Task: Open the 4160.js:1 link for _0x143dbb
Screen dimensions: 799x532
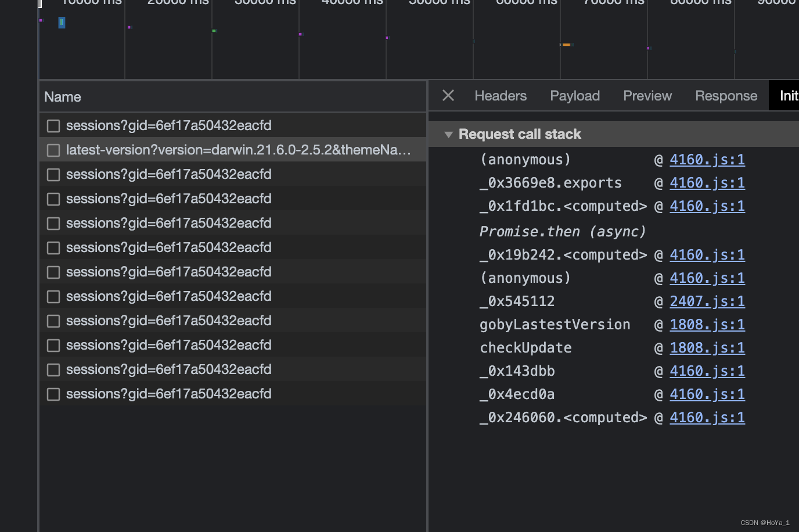Action: 707,371
